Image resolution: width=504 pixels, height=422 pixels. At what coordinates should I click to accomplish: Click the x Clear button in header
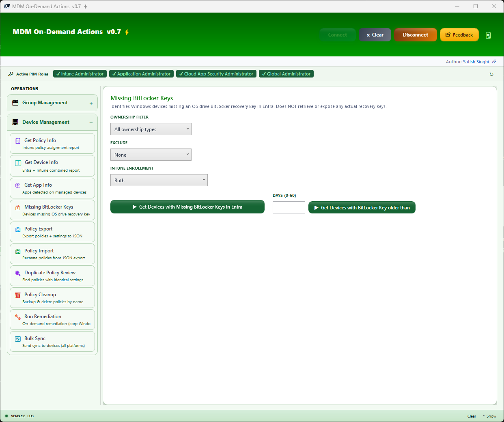coord(375,35)
